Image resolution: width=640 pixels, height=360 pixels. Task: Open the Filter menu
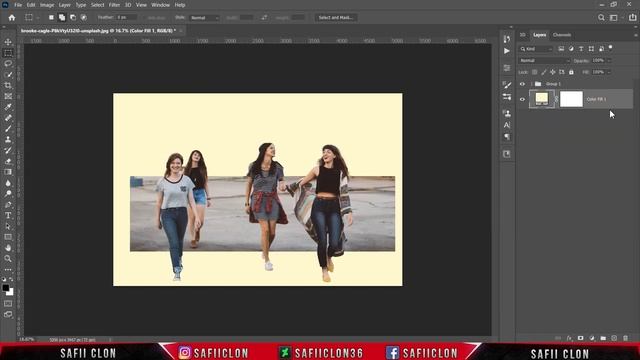[114, 5]
